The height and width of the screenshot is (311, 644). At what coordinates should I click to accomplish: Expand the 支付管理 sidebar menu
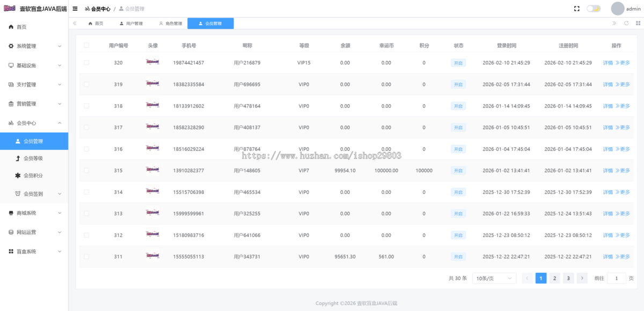point(34,84)
